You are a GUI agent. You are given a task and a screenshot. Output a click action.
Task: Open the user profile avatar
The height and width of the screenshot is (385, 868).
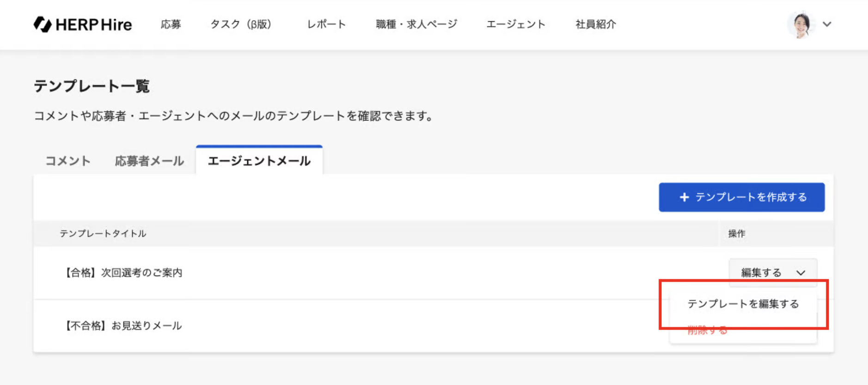[801, 24]
